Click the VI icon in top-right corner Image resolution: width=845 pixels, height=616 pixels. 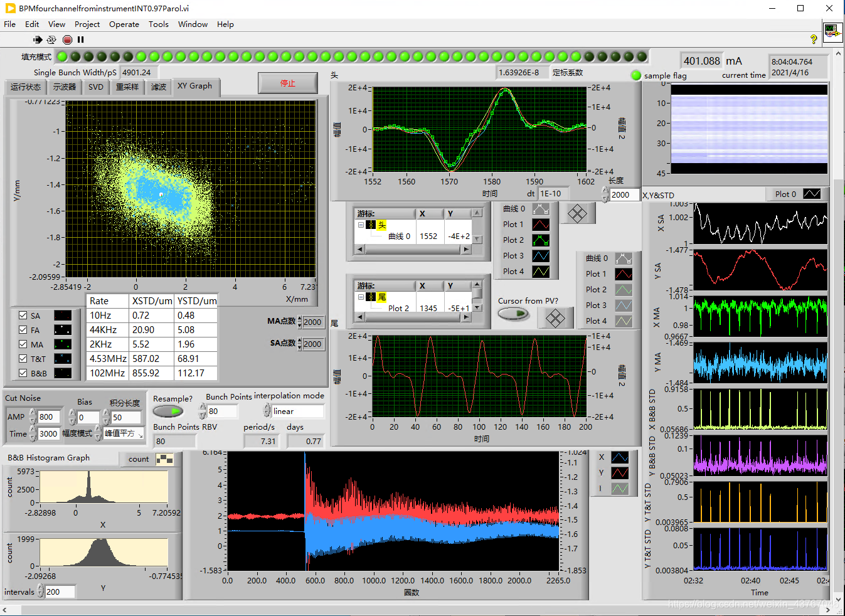coord(833,31)
